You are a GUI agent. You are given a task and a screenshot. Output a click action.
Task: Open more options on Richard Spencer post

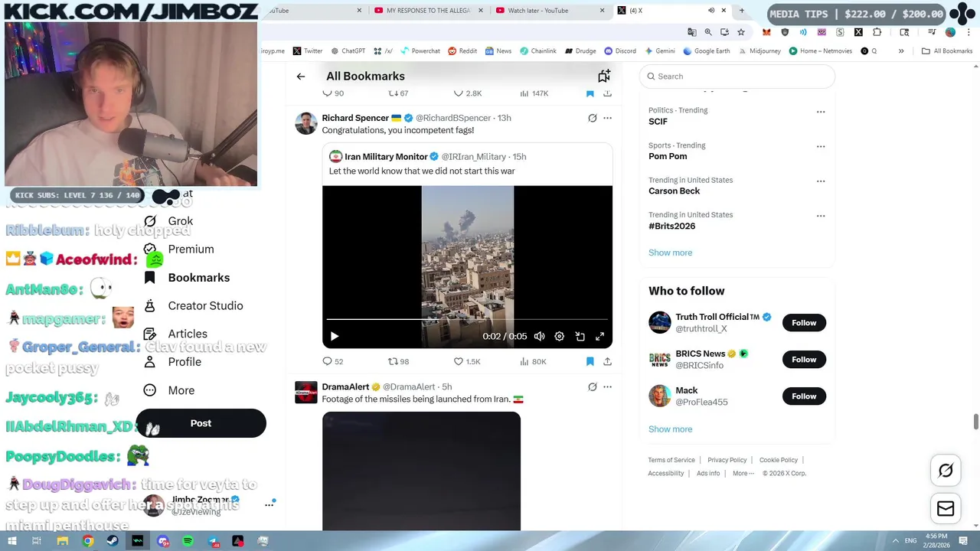pos(607,118)
